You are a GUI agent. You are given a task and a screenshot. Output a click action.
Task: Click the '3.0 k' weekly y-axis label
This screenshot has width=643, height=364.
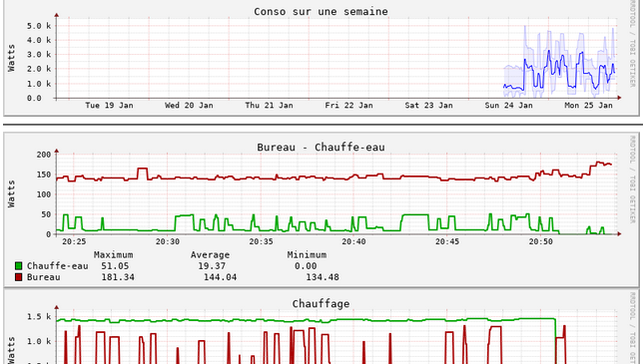tap(39, 55)
